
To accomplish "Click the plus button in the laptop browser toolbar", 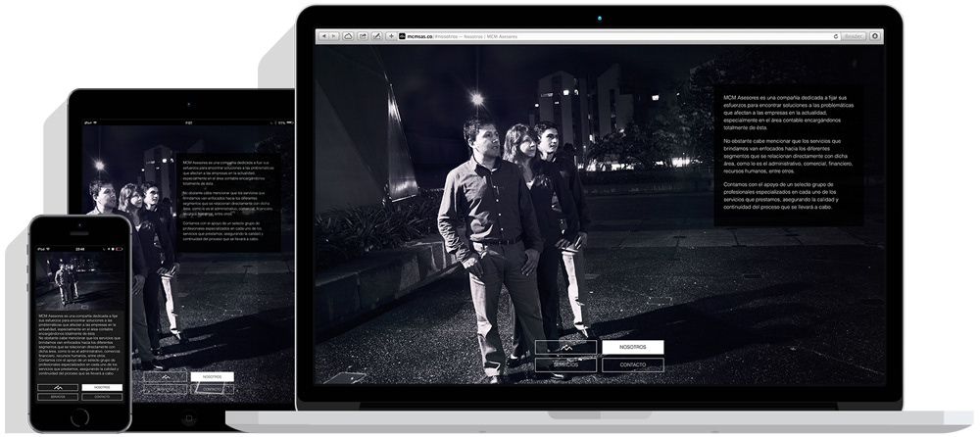I will coord(391,36).
